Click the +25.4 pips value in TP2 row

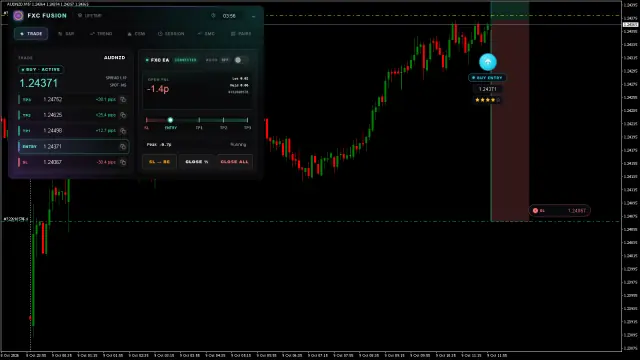point(106,115)
